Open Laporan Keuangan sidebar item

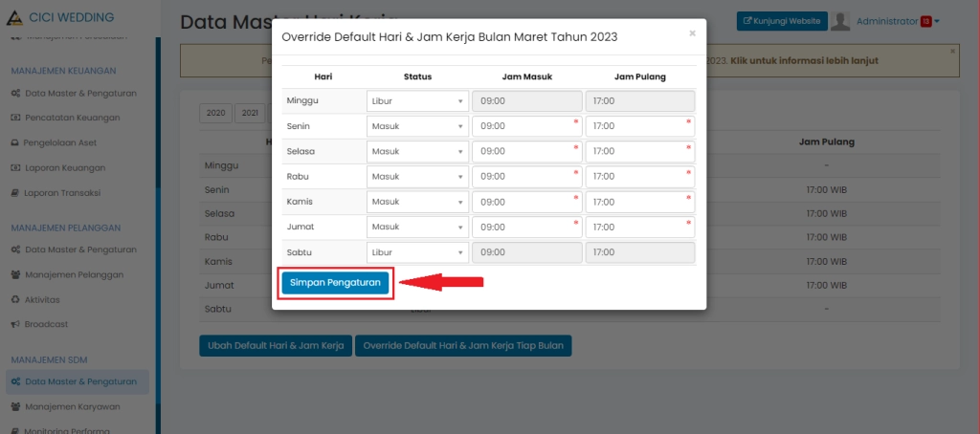tap(65, 167)
